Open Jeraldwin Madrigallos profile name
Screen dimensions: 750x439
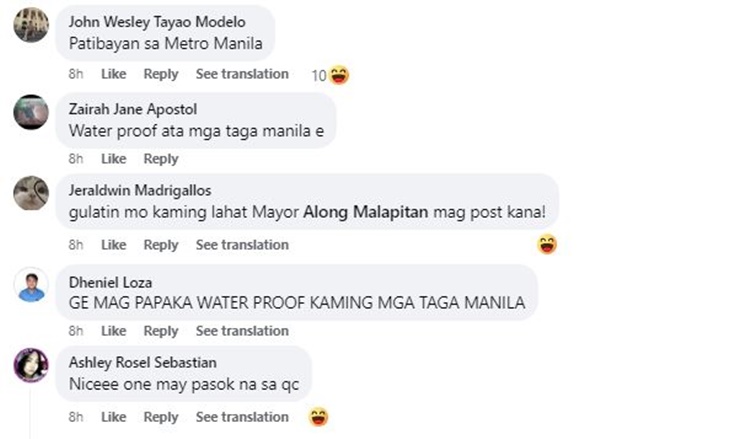click(x=140, y=190)
